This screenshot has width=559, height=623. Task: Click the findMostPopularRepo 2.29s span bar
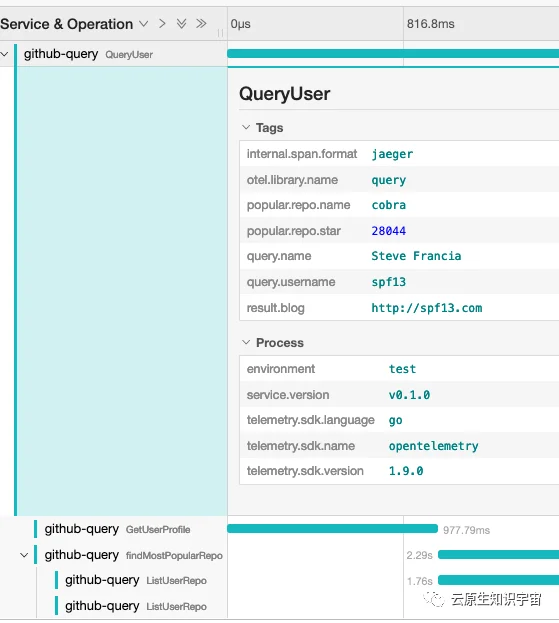click(498, 555)
